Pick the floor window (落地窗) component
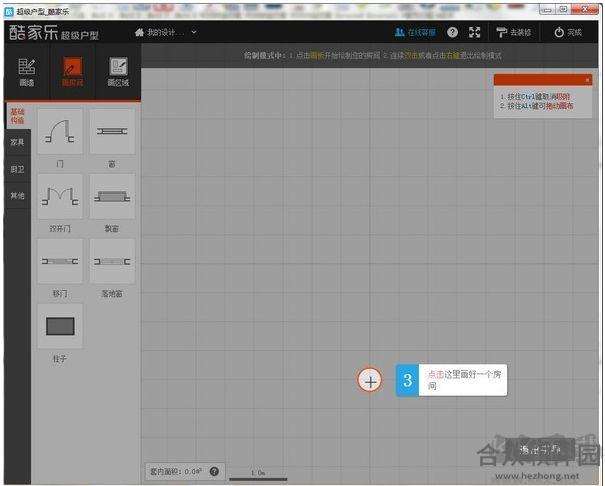 click(x=112, y=261)
